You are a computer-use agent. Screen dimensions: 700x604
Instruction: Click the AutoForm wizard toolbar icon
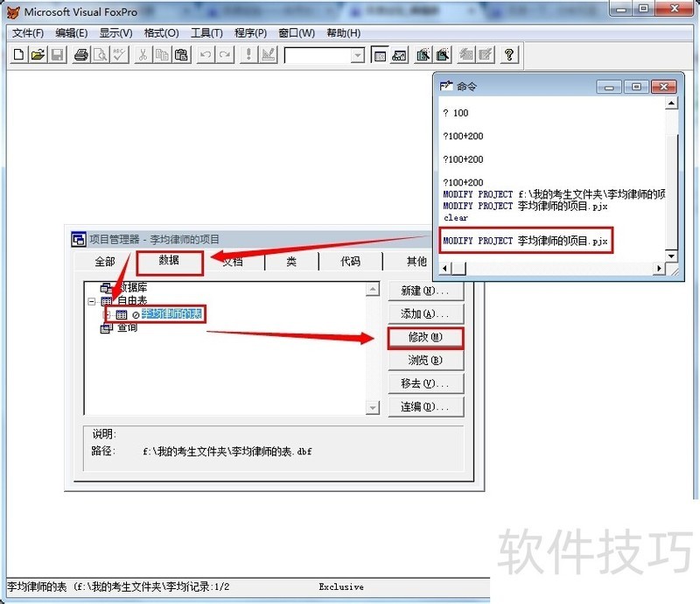[x=466, y=54]
